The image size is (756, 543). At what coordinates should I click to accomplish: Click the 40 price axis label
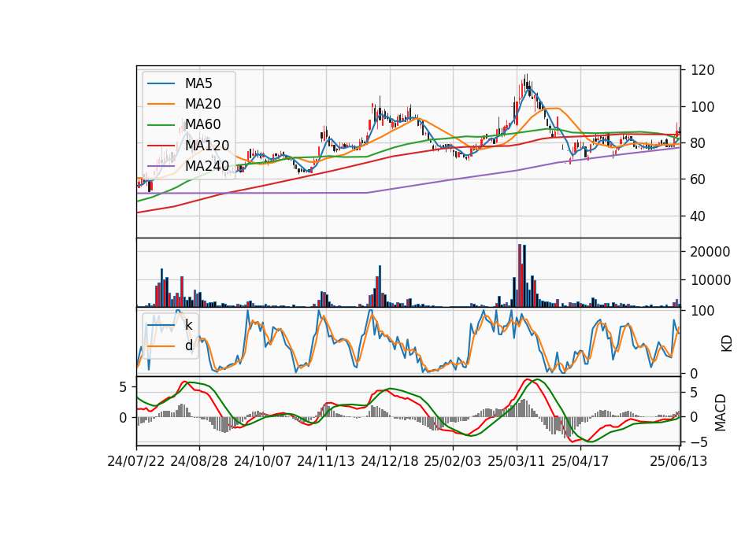click(x=699, y=216)
